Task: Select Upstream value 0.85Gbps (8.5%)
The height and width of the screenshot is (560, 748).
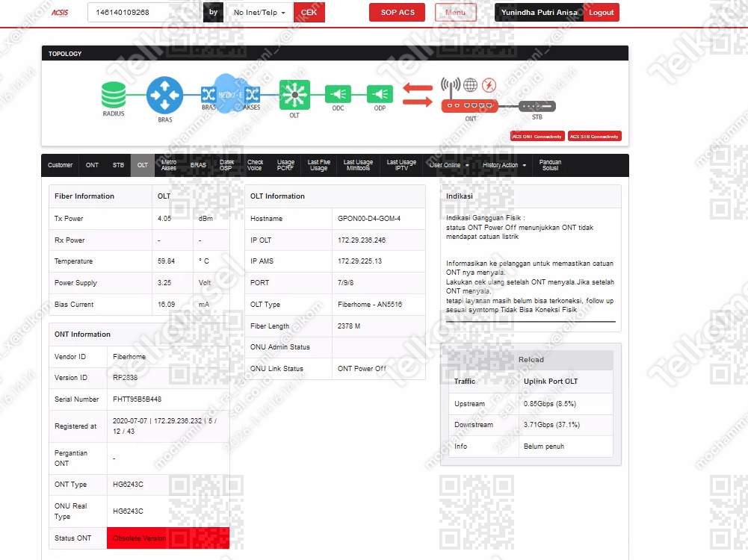Action: click(549, 404)
